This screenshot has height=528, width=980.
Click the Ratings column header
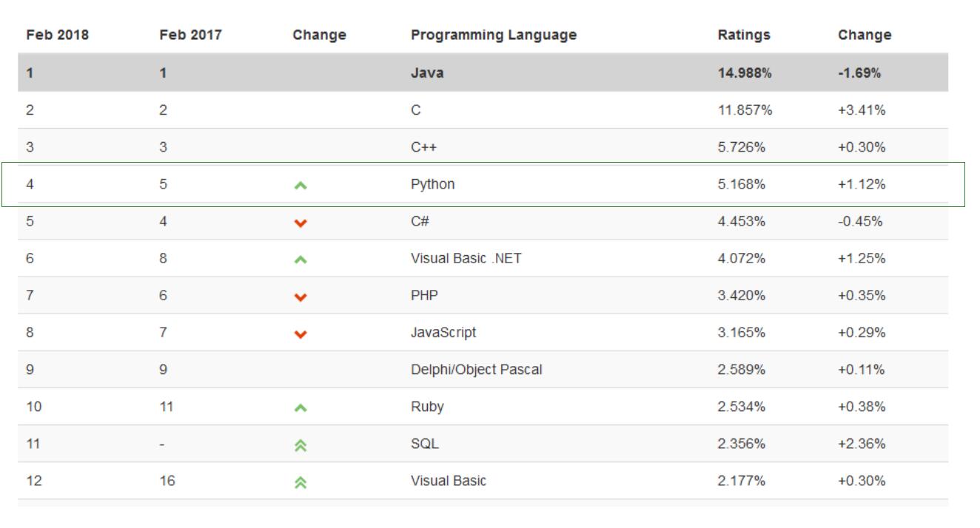point(743,35)
